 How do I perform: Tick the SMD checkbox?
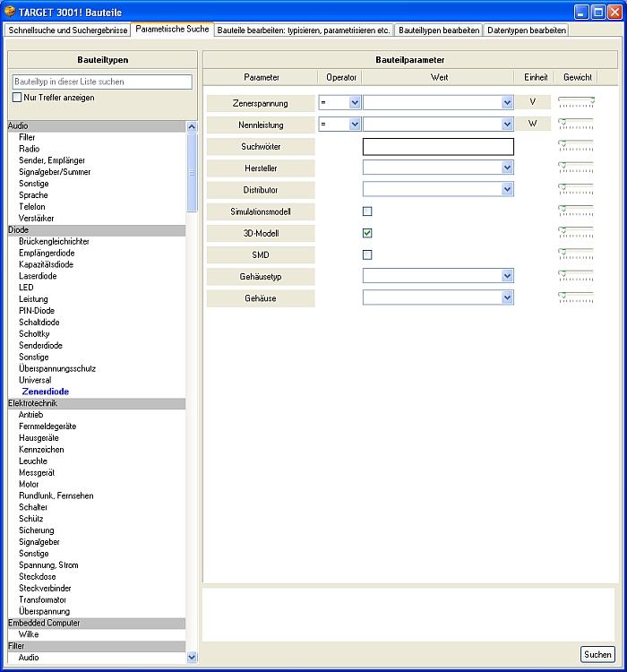pos(367,254)
